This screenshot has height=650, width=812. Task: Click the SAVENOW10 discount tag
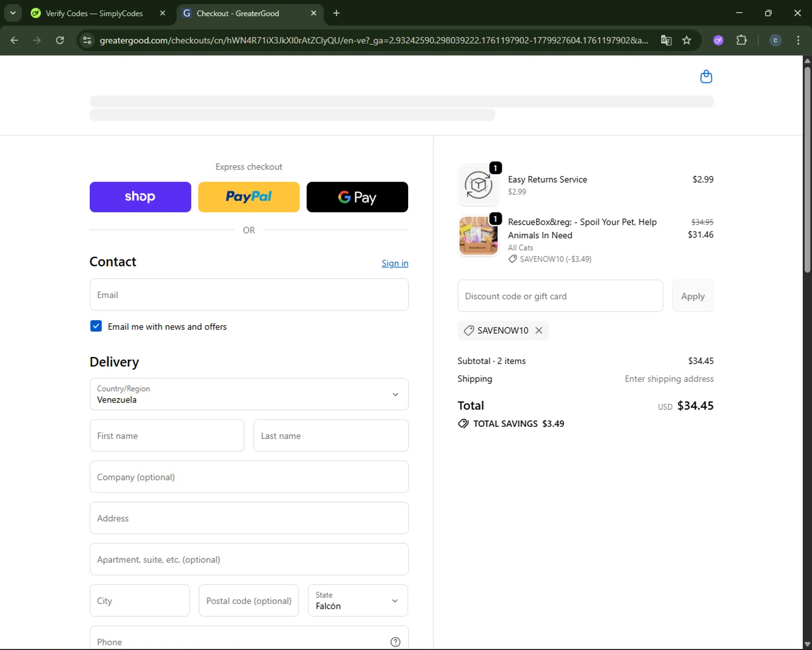(503, 330)
